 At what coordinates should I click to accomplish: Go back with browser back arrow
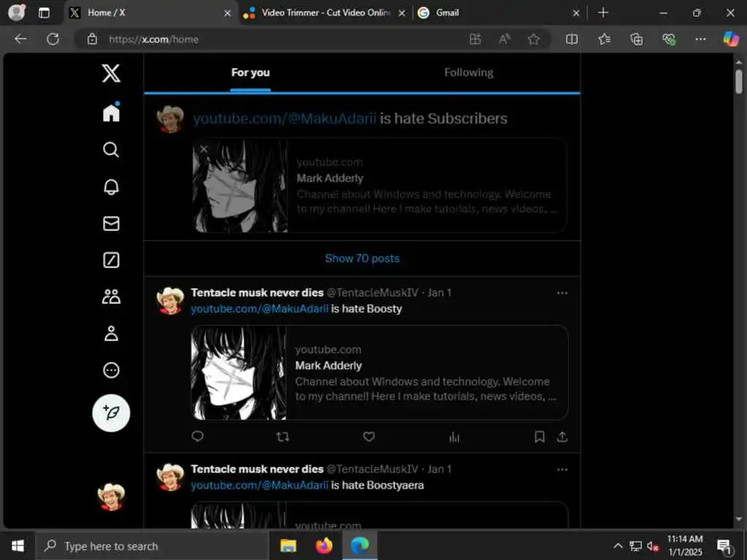pyautogui.click(x=20, y=39)
